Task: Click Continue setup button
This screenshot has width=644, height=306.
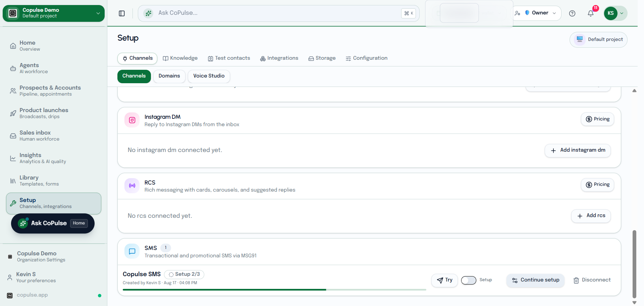Action: point(536,280)
